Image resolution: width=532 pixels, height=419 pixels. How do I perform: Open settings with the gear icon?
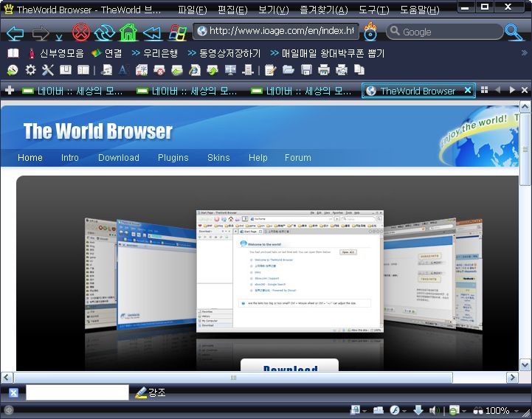(30, 70)
